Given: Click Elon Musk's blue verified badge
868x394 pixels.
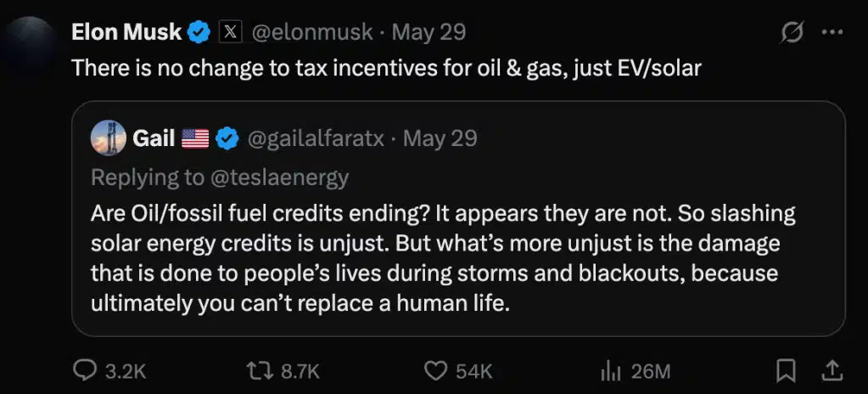Looking at the screenshot, I should (199, 32).
